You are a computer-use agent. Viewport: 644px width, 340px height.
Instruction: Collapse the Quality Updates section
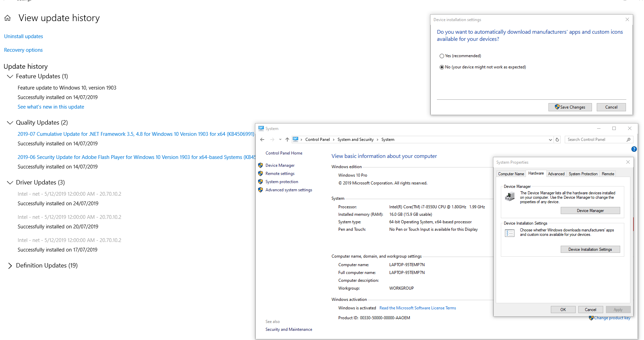tap(10, 123)
